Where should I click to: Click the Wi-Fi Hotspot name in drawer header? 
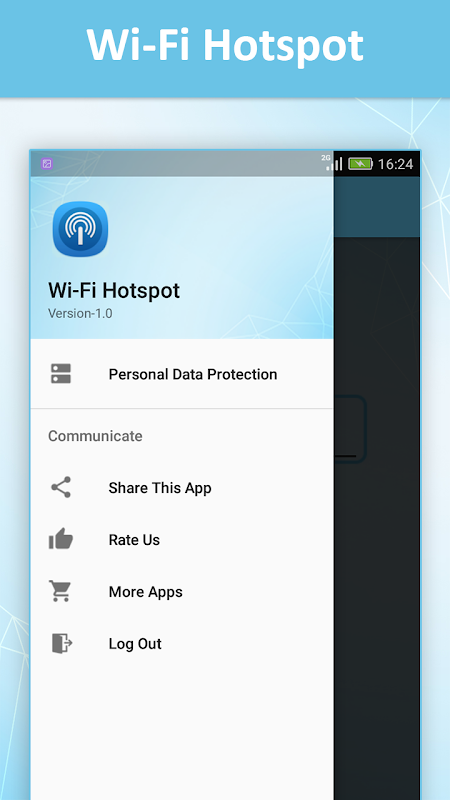pyautogui.click(x=114, y=290)
